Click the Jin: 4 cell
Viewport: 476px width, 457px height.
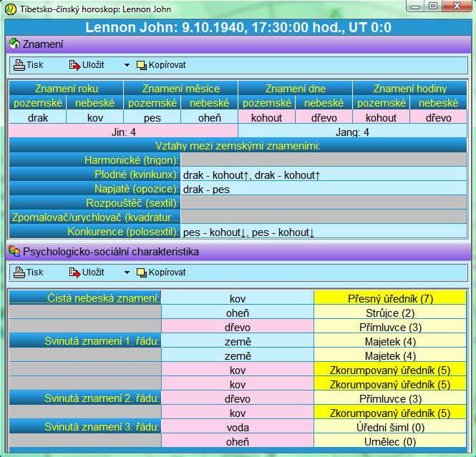(x=124, y=132)
